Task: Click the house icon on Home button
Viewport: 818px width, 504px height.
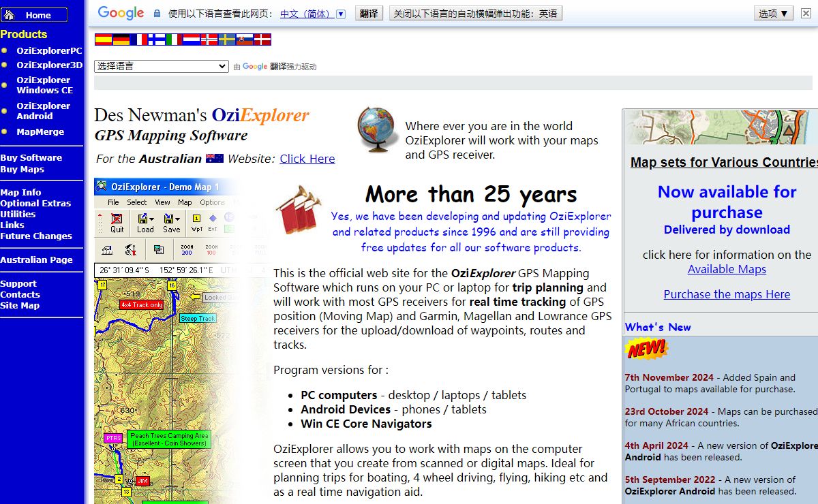Action: [10, 15]
